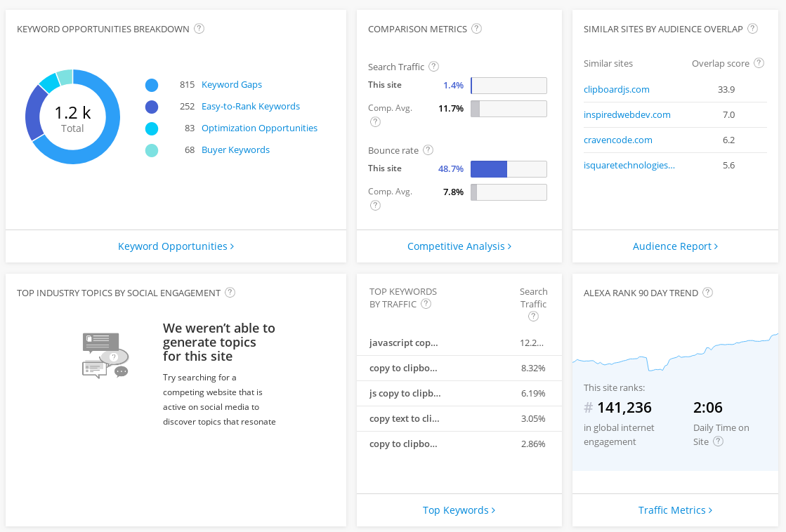Viewport: 786px width, 532px height.
Task: Click the Comp. Avg. help icon under Bounce rate
Action: [375, 205]
